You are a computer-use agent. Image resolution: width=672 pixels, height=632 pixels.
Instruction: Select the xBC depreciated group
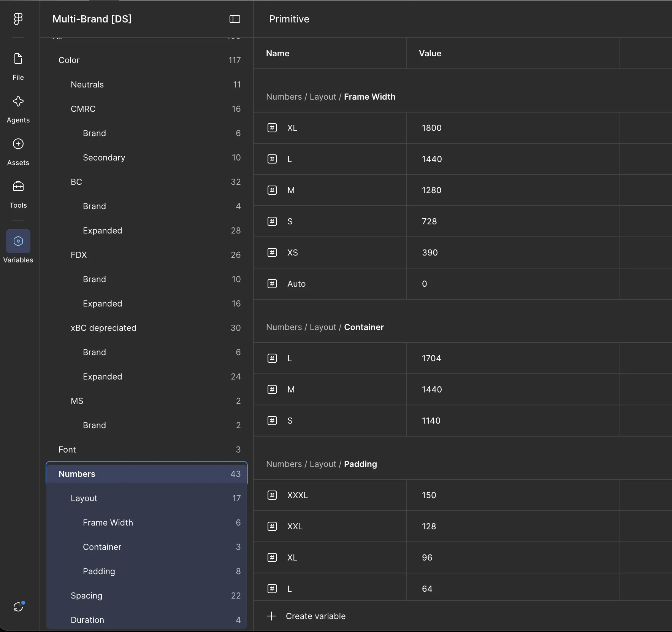[147, 328]
